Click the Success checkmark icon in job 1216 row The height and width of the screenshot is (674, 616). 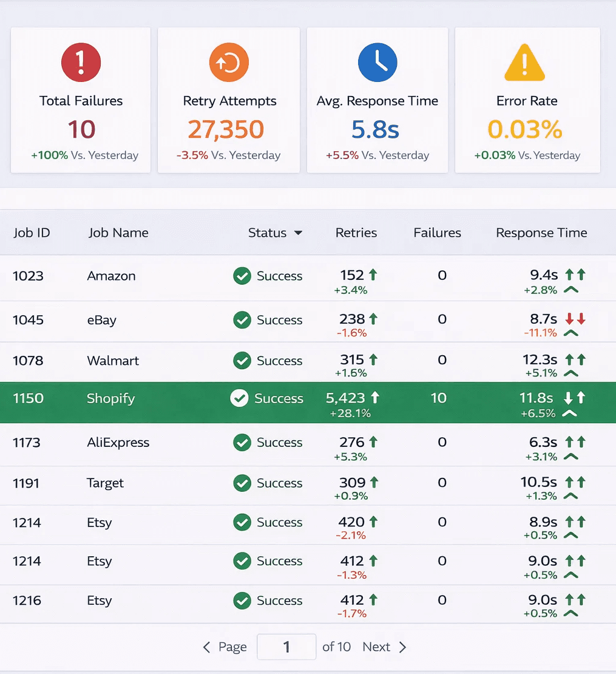point(242,601)
